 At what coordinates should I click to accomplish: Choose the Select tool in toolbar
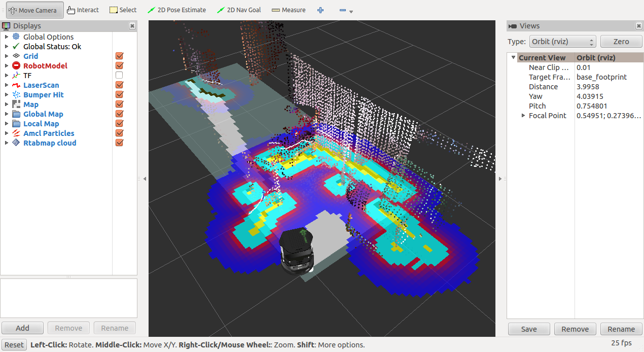point(123,10)
